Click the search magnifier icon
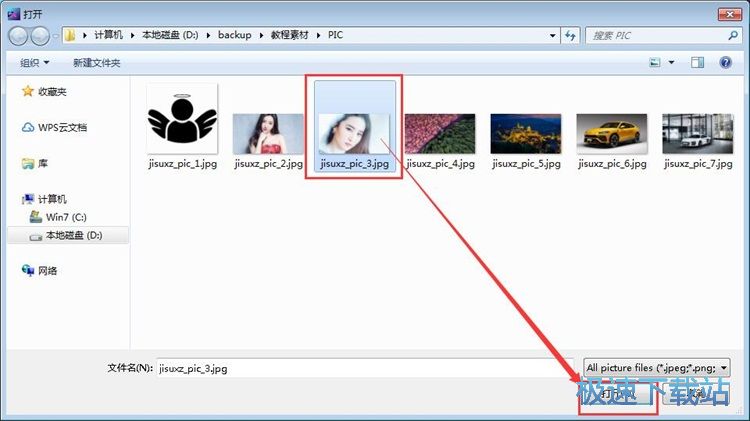 (x=732, y=35)
